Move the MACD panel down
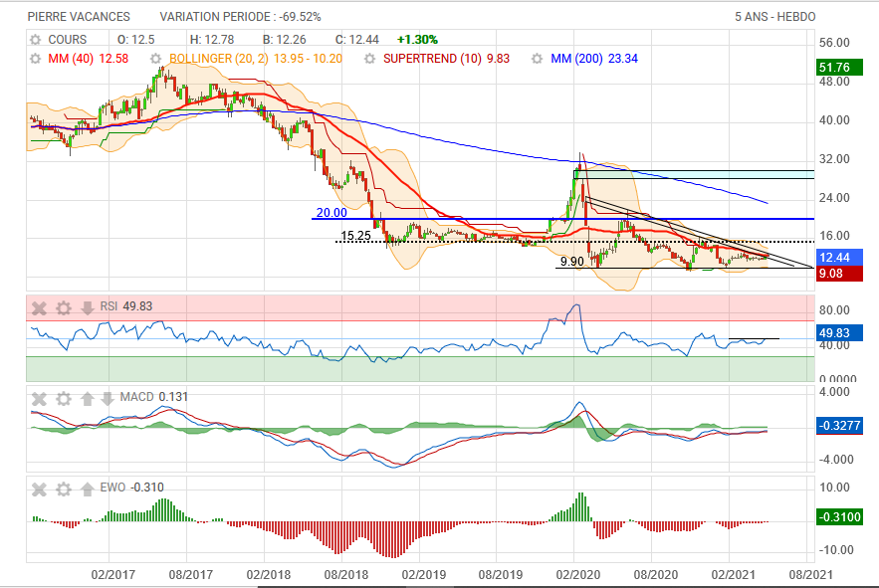 pos(108,399)
